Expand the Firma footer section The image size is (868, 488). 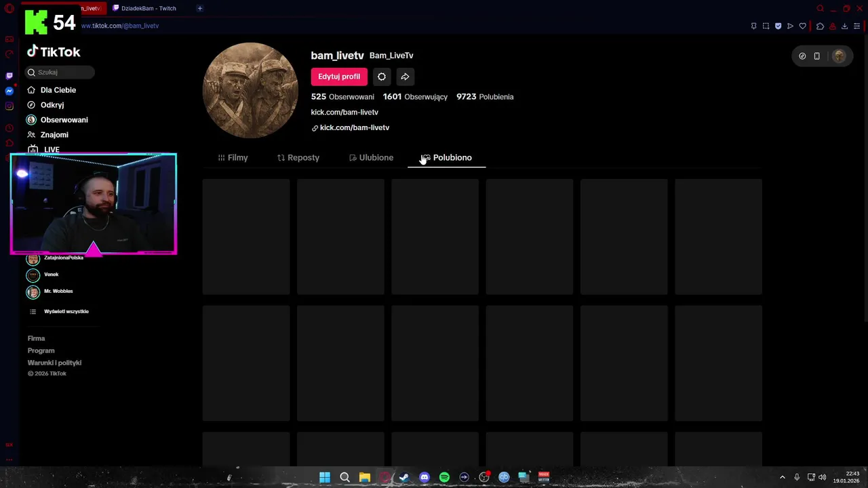point(36,338)
